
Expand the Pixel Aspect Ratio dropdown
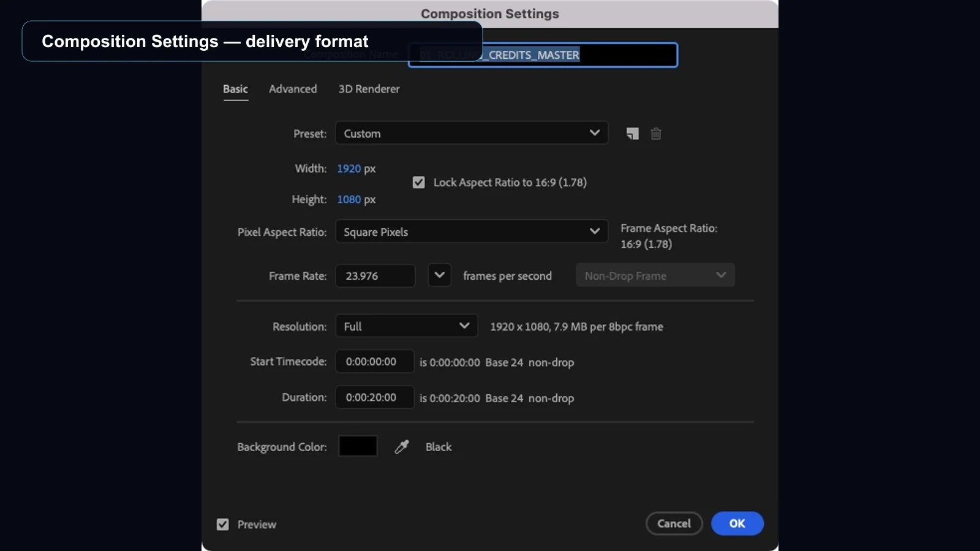pyautogui.click(x=472, y=231)
